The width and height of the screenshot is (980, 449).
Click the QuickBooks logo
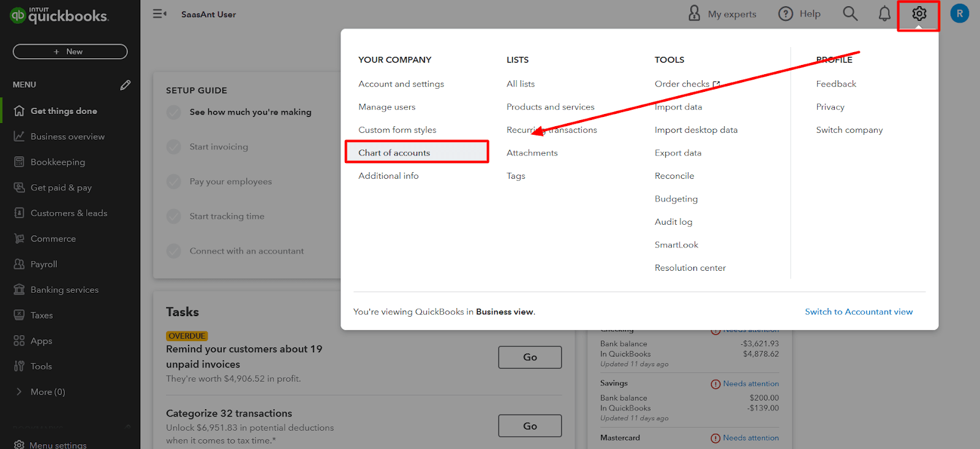tap(59, 15)
